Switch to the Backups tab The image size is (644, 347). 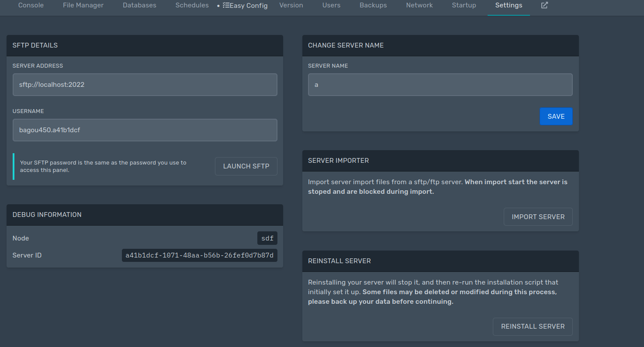(373, 6)
